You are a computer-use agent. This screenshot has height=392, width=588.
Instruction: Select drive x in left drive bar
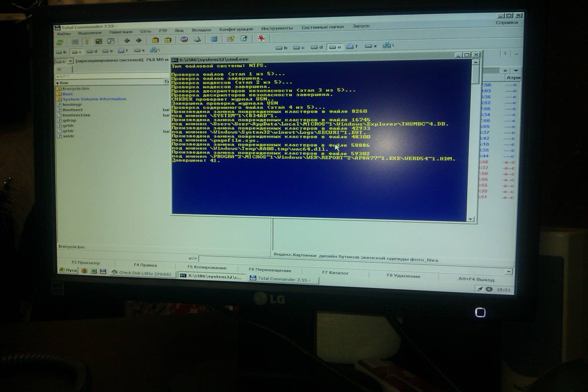139,50
